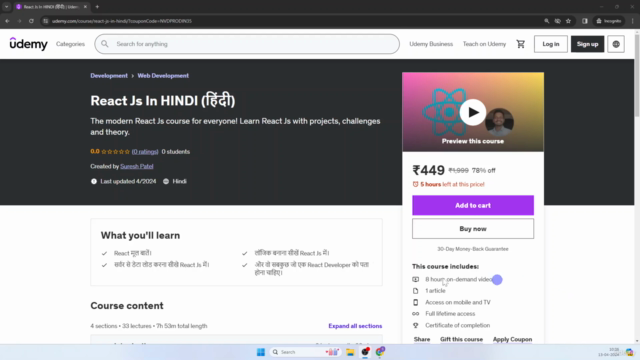The height and width of the screenshot is (360, 640).
Task: Click the Share button
Action: click(422, 339)
